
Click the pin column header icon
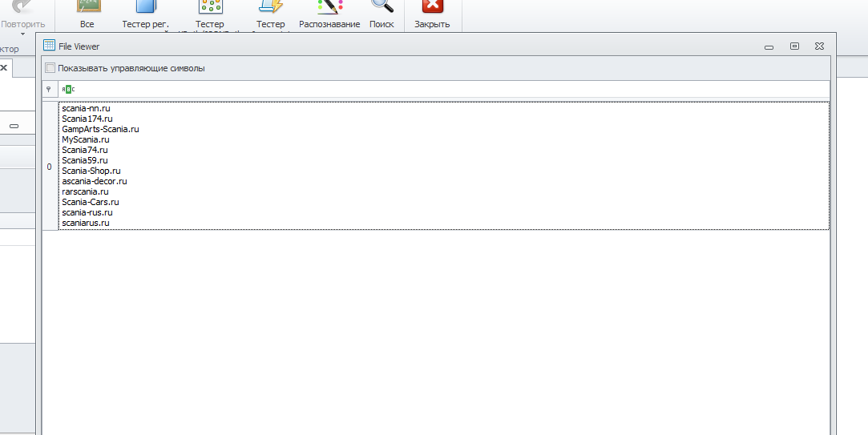click(x=49, y=89)
